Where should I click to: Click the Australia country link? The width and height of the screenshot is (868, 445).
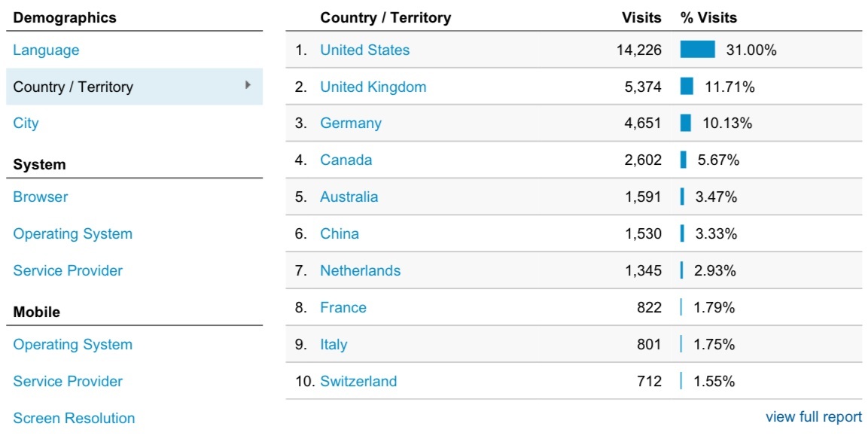click(x=349, y=197)
